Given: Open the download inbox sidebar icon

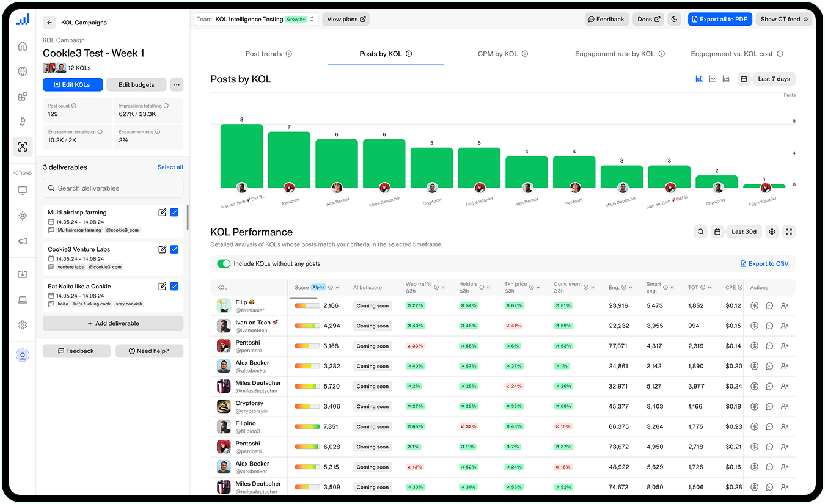Looking at the screenshot, I should 23,274.
